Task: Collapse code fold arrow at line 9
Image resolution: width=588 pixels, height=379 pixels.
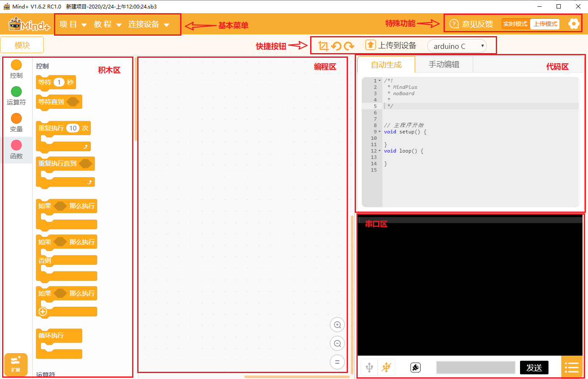Action: click(380, 132)
